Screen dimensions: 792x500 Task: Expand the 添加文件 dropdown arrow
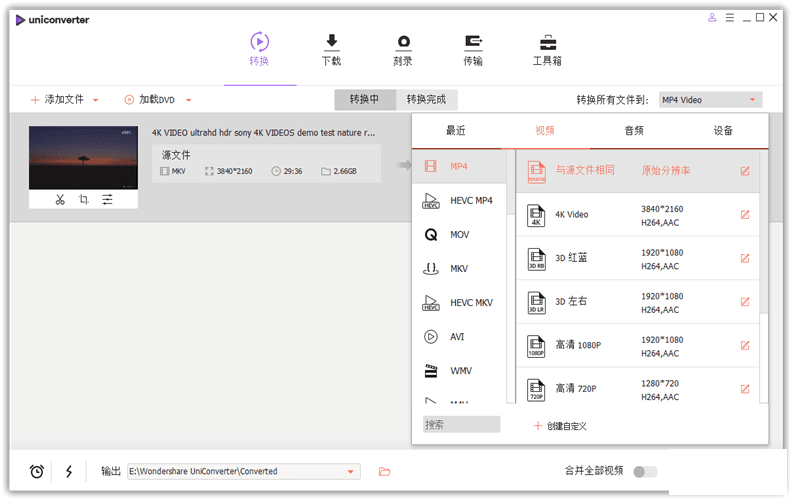[95, 100]
